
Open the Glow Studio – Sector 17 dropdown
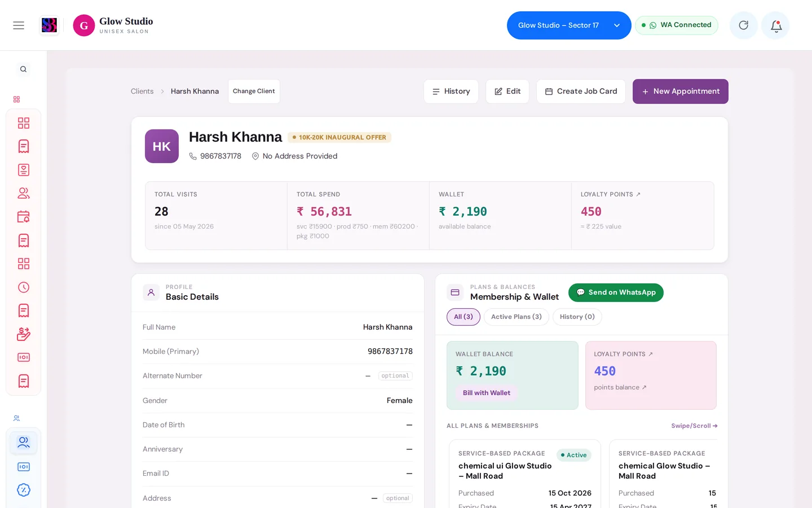coord(569,25)
